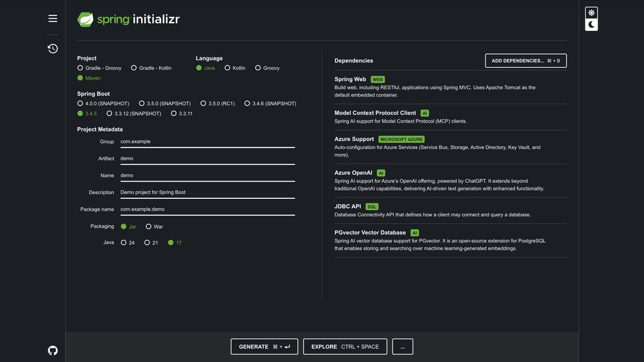Select the Azure OpenAI dependency
Image resolution: width=644 pixels, height=362 pixels.
point(450,180)
